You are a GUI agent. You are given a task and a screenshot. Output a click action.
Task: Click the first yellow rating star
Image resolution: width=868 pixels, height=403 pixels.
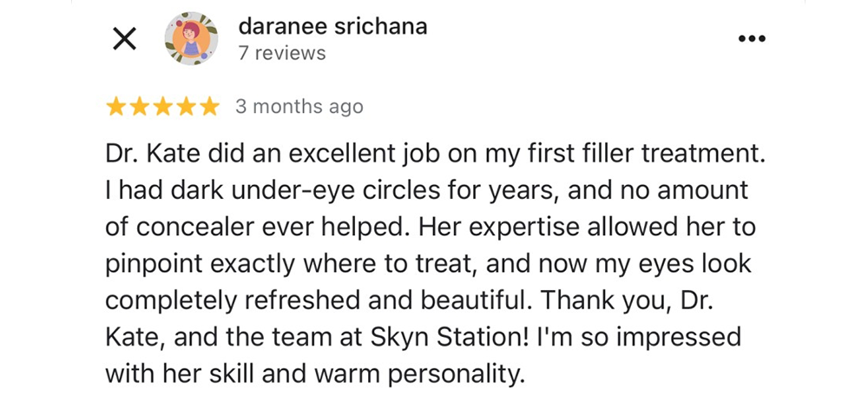pyautogui.click(x=115, y=108)
